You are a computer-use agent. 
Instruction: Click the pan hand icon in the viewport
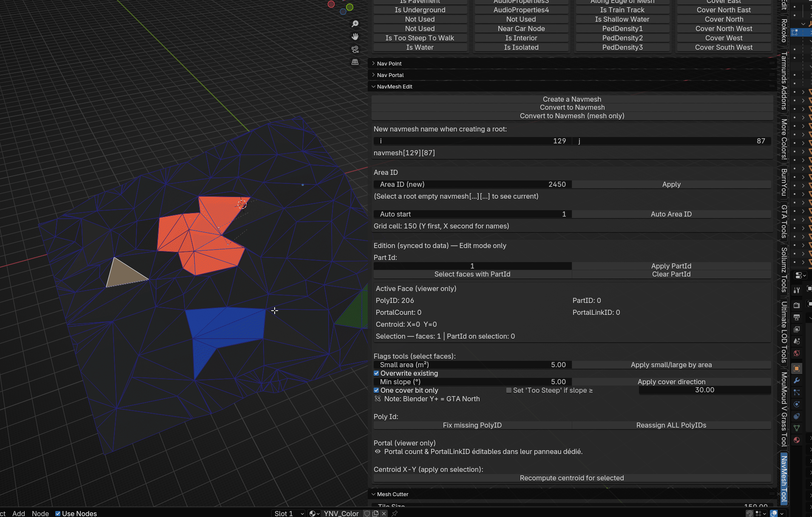tap(355, 37)
